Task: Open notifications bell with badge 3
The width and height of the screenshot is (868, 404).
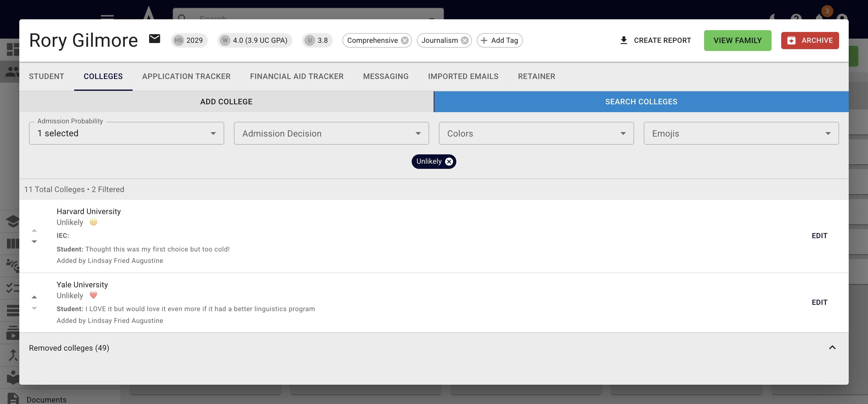Action: tap(820, 16)
